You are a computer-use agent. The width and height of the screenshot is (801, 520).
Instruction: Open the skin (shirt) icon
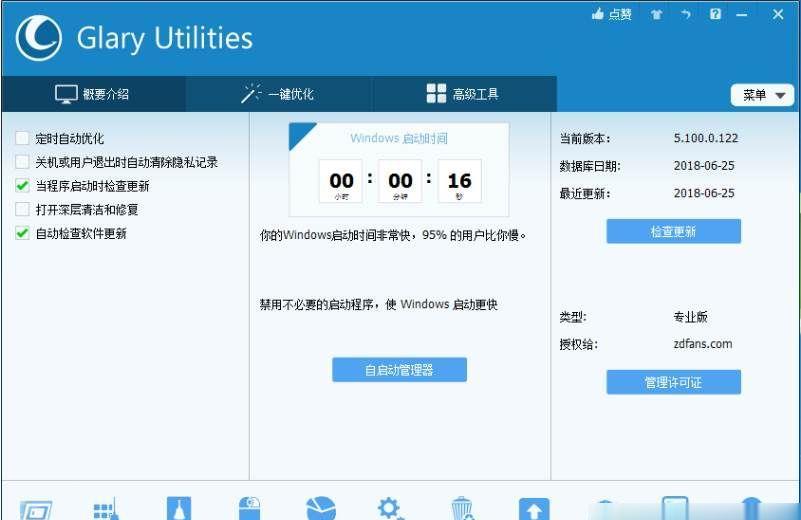(656, 14)
